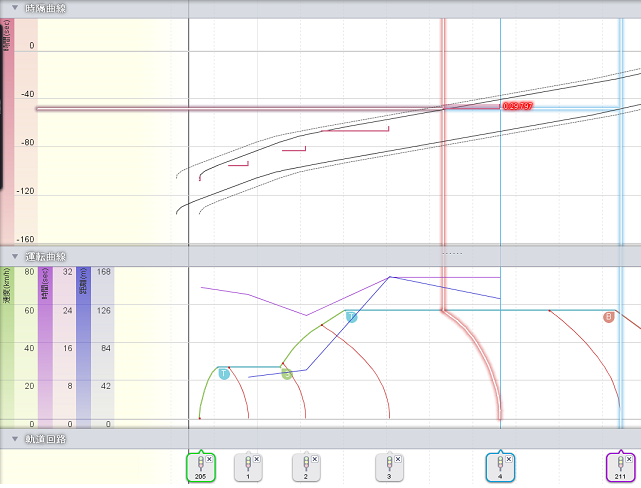The height and width of the screenshot is (488, 641).
Task: Select signal 2 icon
Action: click(306, 467)
